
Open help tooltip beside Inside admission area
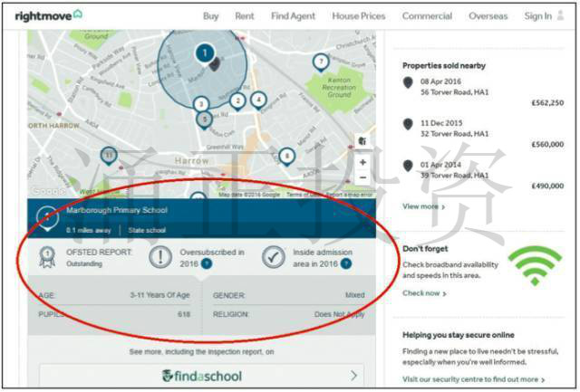coord(346,263)
